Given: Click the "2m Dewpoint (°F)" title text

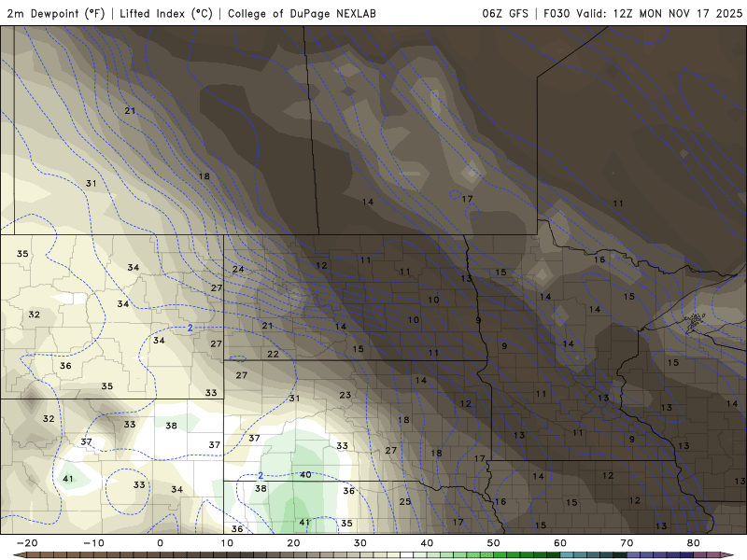Looking at the screenshot, I should (55, 13).
